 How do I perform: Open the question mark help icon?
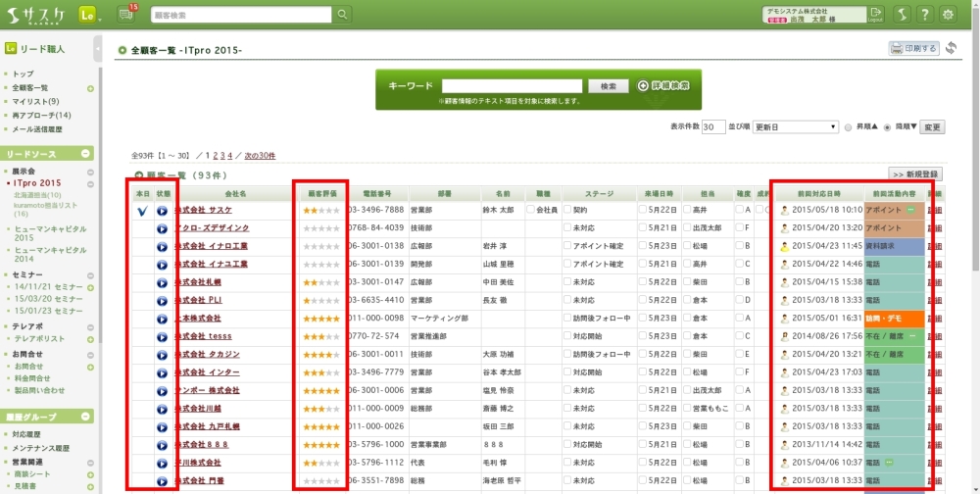(922, 14)
